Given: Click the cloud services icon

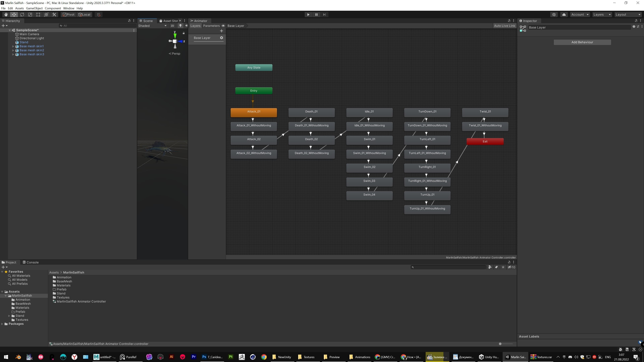Looking at the screenshot, I should (564, 14).
